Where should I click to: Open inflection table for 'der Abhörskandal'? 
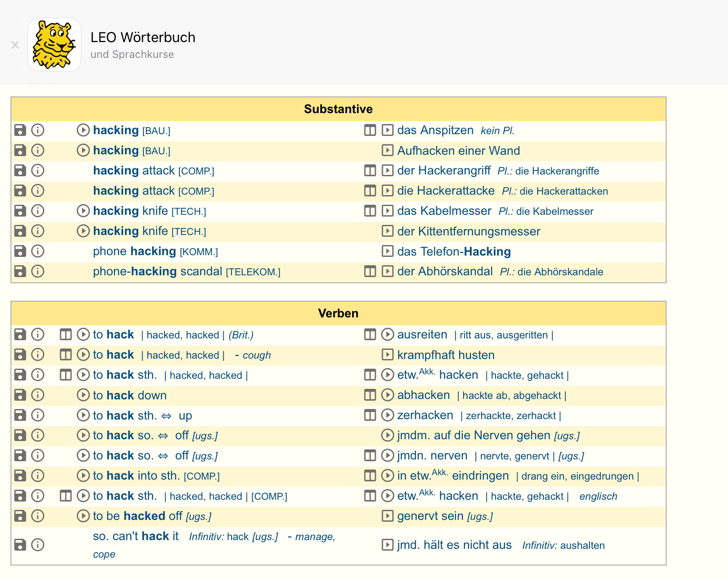(370, 271)
